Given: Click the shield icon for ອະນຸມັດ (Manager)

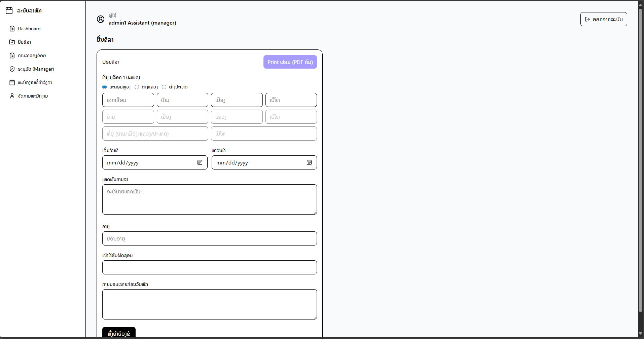Looking at the screenshot, I should click(12, 69).
